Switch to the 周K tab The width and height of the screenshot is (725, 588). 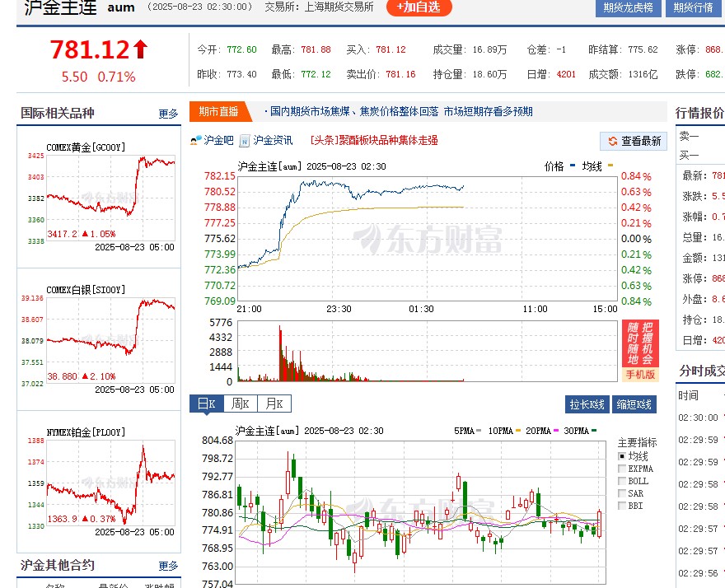[238, 404]
